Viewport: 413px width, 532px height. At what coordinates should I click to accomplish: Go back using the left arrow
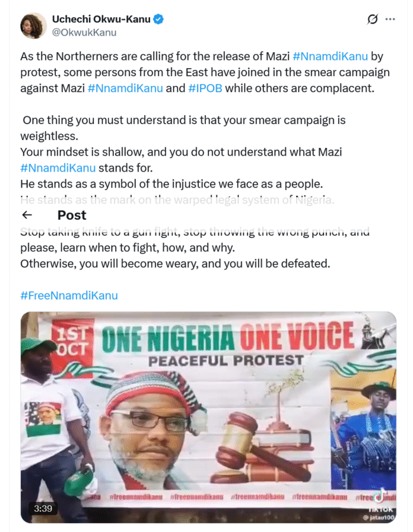coord(27,215)
